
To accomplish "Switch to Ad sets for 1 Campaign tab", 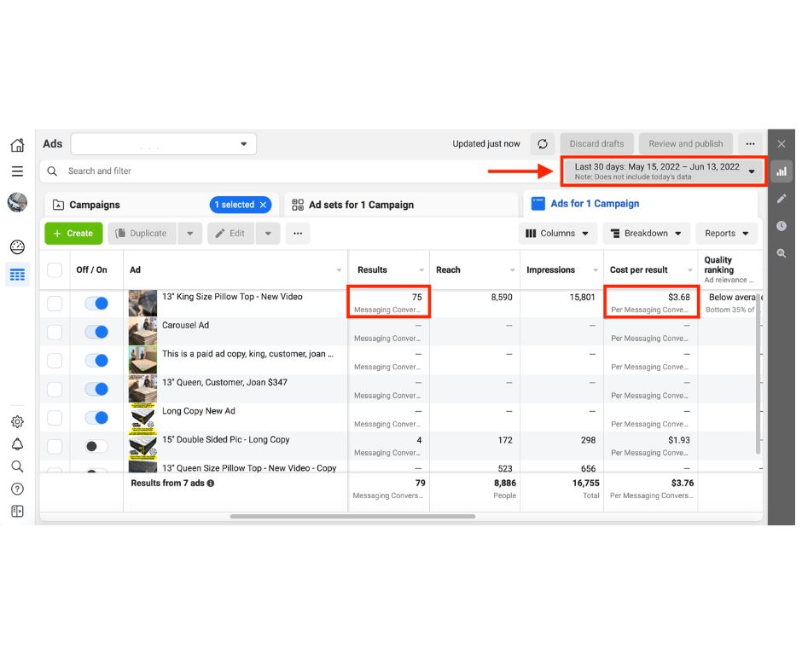I will coord(361,205).
